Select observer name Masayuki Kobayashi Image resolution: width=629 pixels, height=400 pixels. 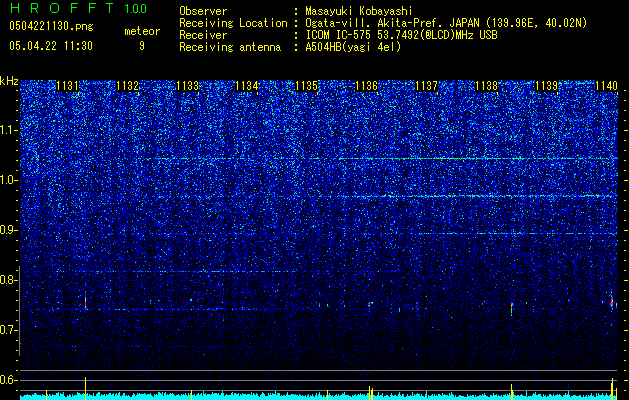pyautogui.click(x=359, y=11)
